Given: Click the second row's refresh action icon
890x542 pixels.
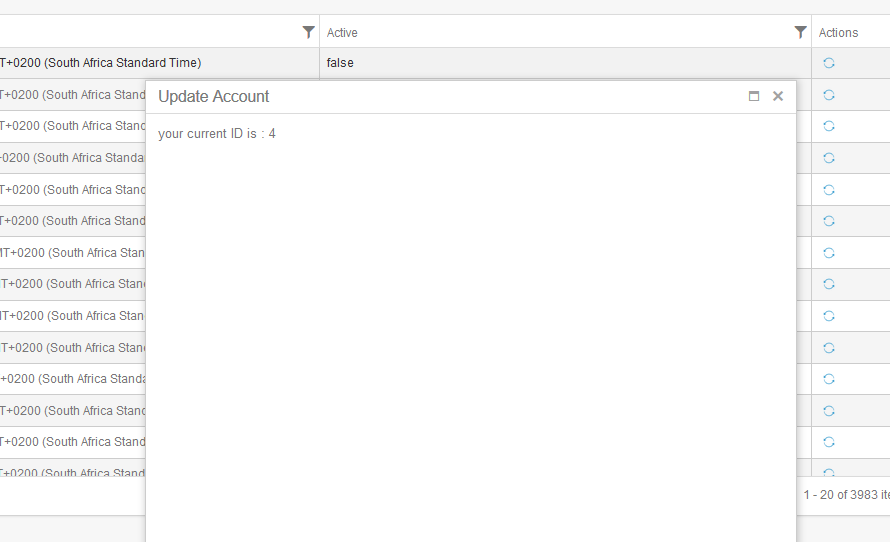Looking at the screenshot, I should [x=829, y=95].
